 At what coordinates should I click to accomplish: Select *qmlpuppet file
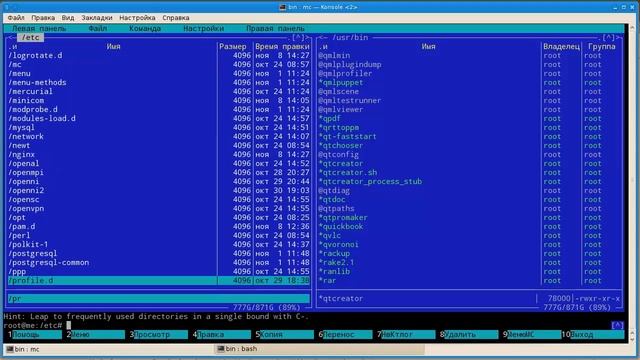point(341,82)
